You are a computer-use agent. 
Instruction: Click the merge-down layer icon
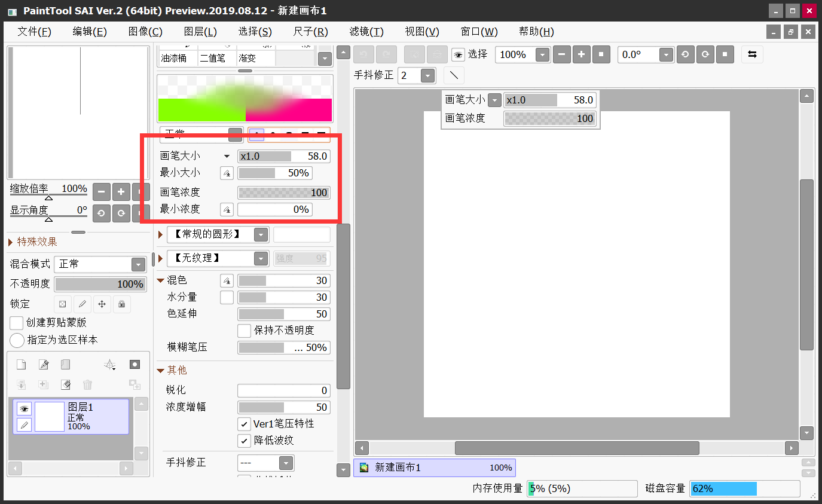(21, 385)
